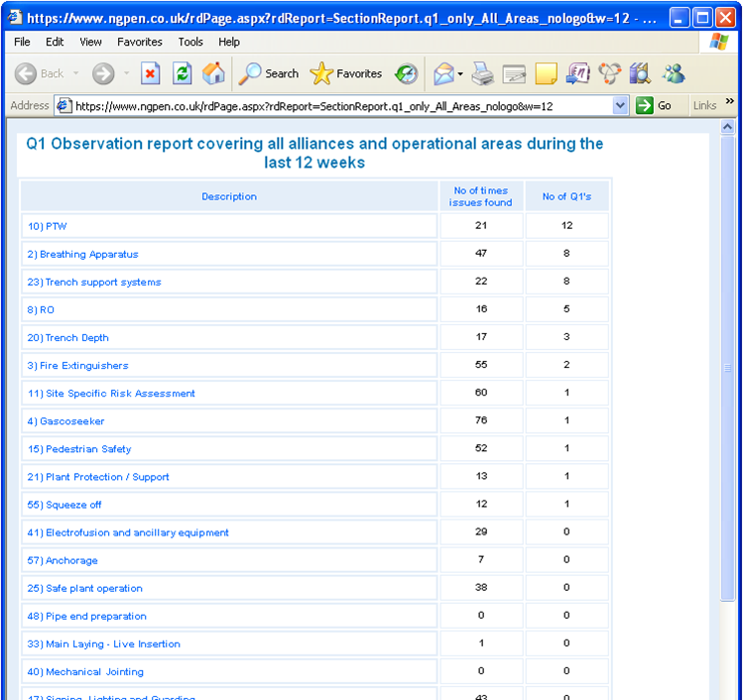Expand the Mail button dropdown arrow
The height and width of the screenshot is (700, 743).
[460, 74]
